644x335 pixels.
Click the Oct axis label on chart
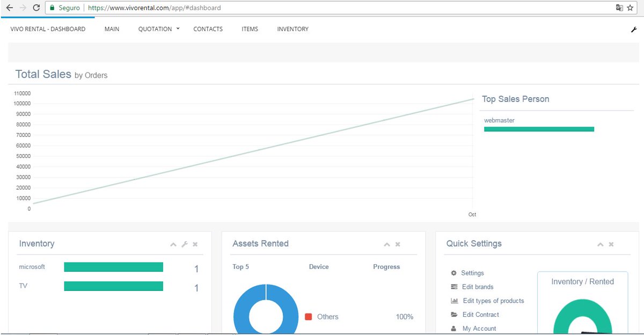point(472,215)
